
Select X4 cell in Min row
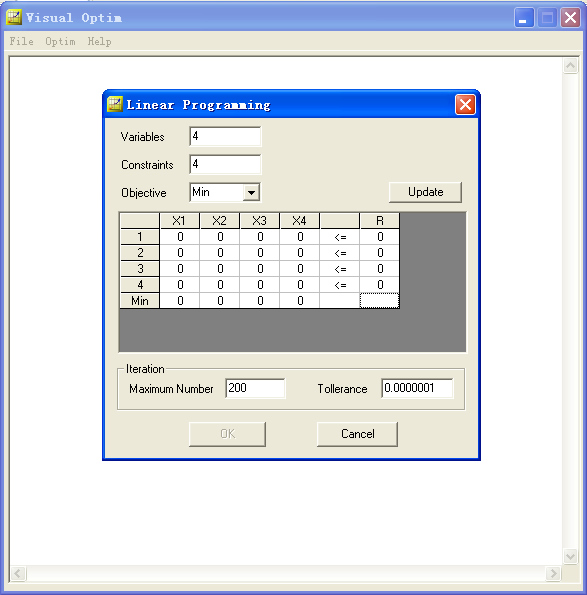tap(300, 301)
